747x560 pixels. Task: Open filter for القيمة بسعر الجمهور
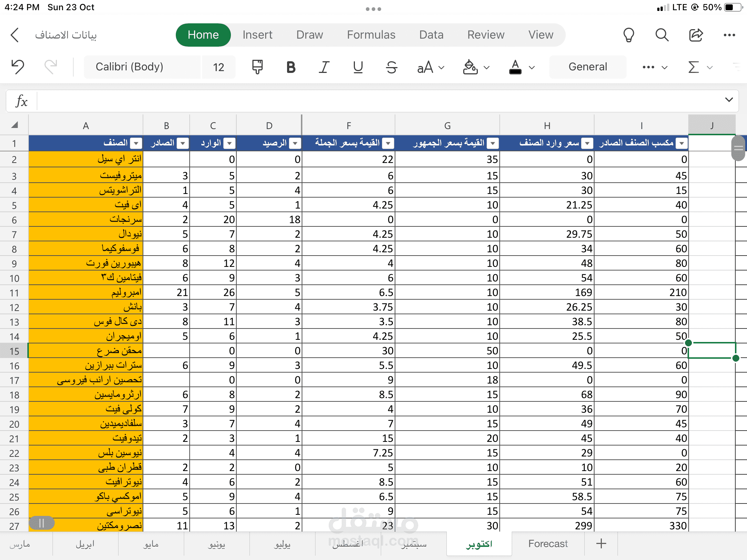click(493, 143)
